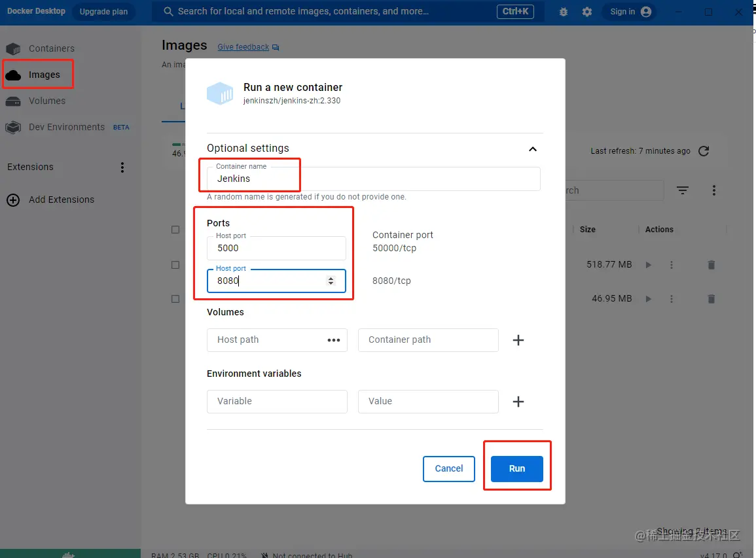
Task: Click the Size column header
Action: tap(587, 230)
